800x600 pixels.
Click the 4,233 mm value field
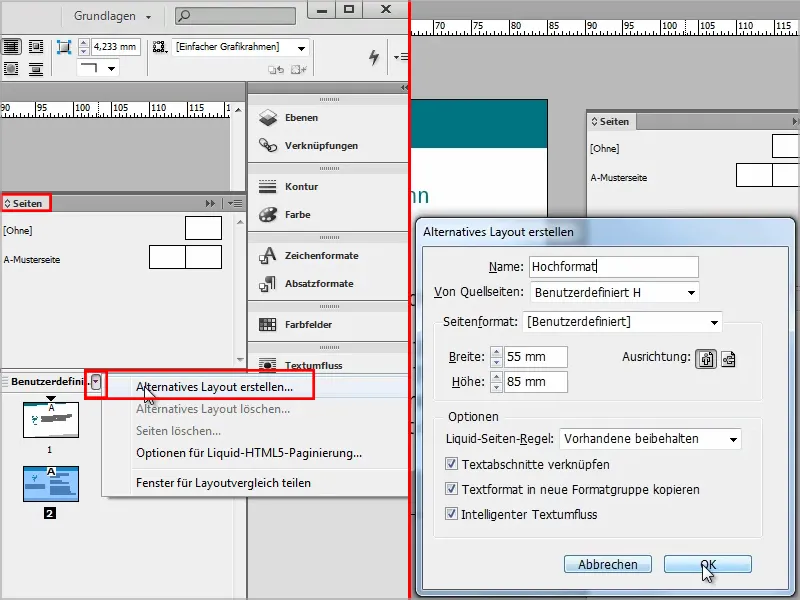tap(115, 47)
